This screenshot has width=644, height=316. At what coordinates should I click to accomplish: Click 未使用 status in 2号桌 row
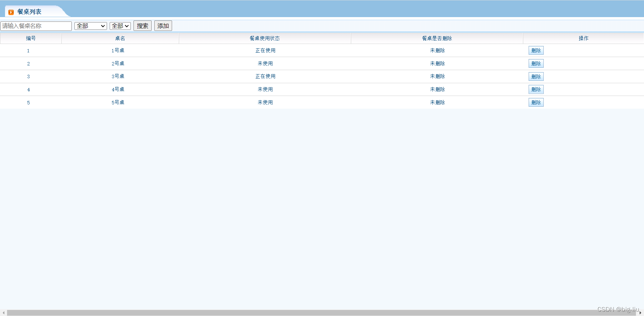coord(265,63)
